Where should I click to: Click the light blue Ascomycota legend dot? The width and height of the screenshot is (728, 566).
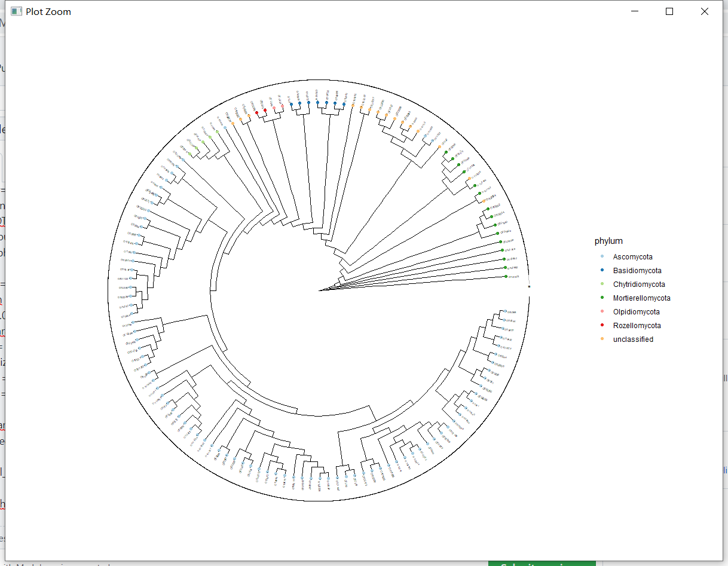(x=603, y=257)
